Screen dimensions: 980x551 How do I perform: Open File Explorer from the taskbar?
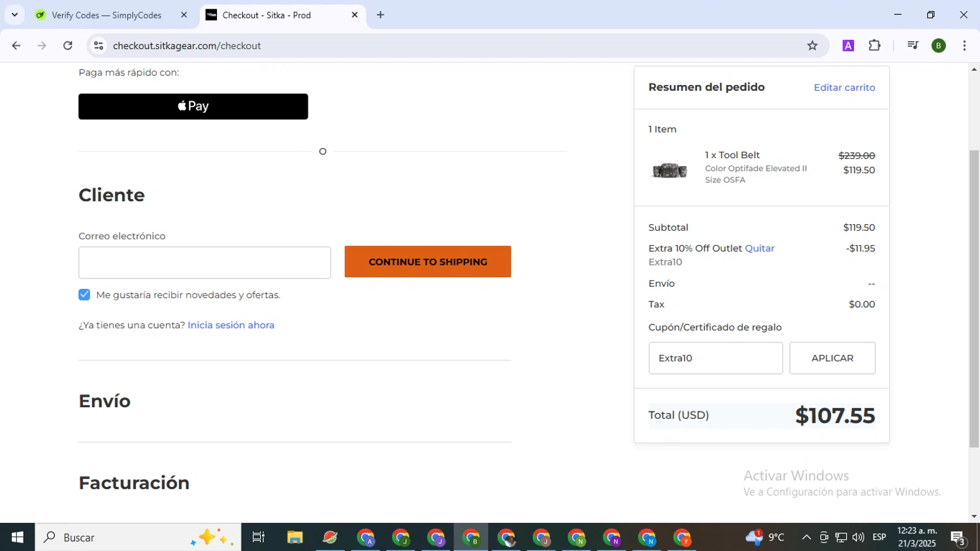295,537
